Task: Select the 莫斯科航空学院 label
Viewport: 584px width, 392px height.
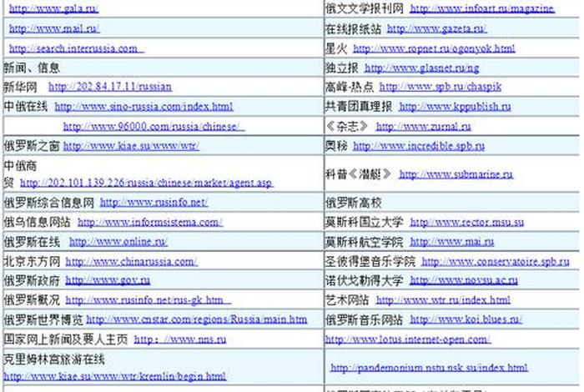Action: pyautogui.click(x=365, y=242)
